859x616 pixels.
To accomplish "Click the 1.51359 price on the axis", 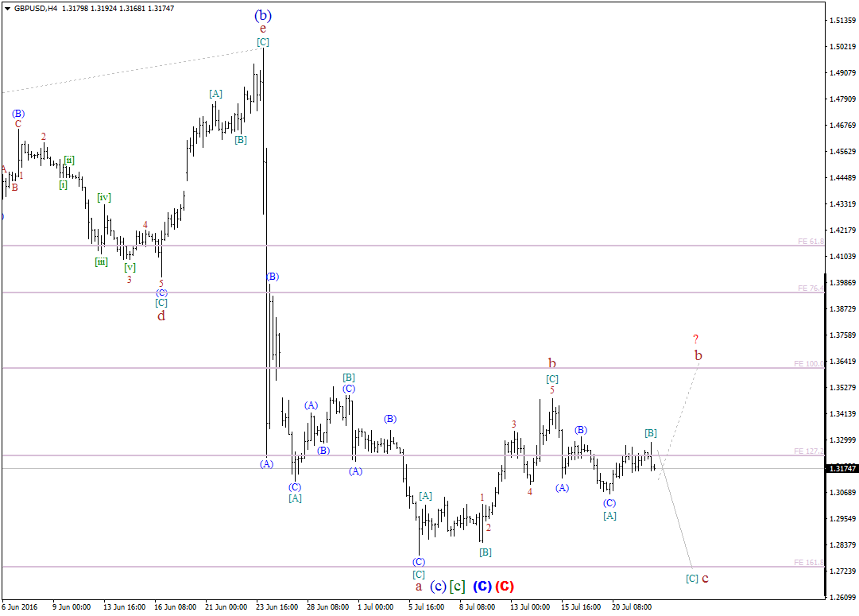I will coord(842,21).
